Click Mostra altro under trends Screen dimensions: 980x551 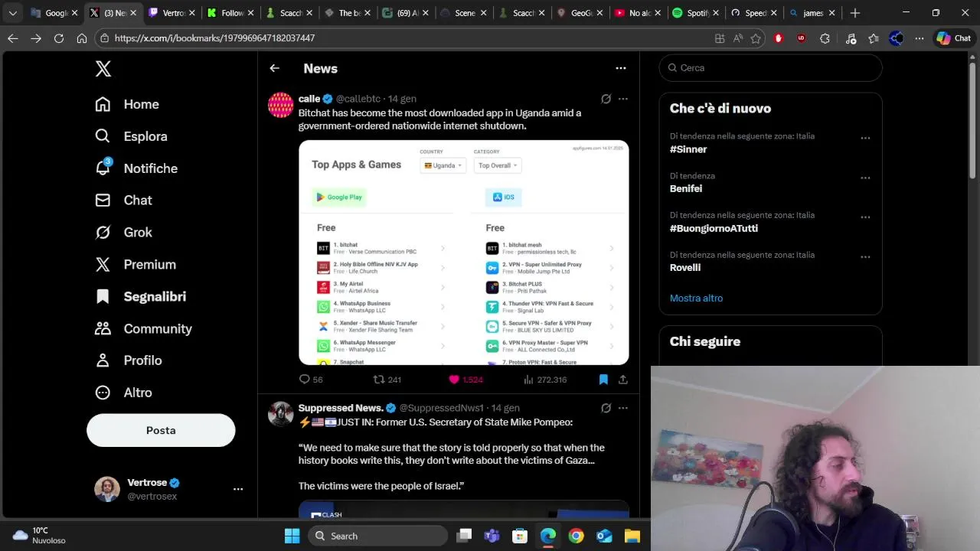pyautogui.click(x=696, y=298)
